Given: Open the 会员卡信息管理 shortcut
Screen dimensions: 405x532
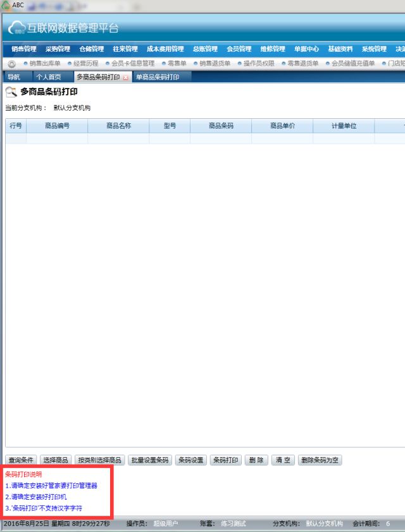Looking at the screenshot, I should (x=132, y=64).
